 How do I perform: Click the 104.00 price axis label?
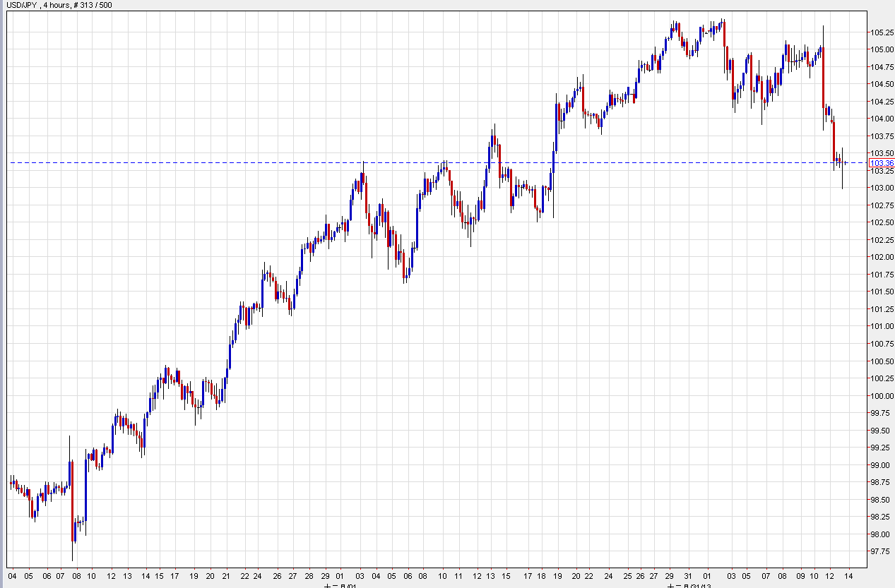click(882, 119)
